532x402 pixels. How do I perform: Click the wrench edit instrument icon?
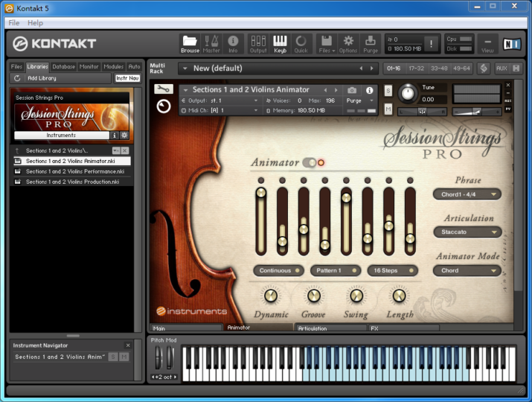pos(163,89)
